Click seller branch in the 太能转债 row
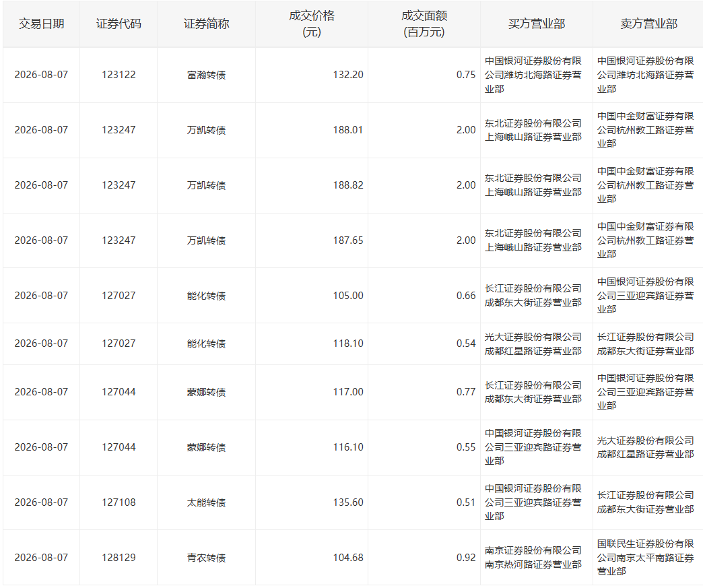703x588 pixels. 645,502
